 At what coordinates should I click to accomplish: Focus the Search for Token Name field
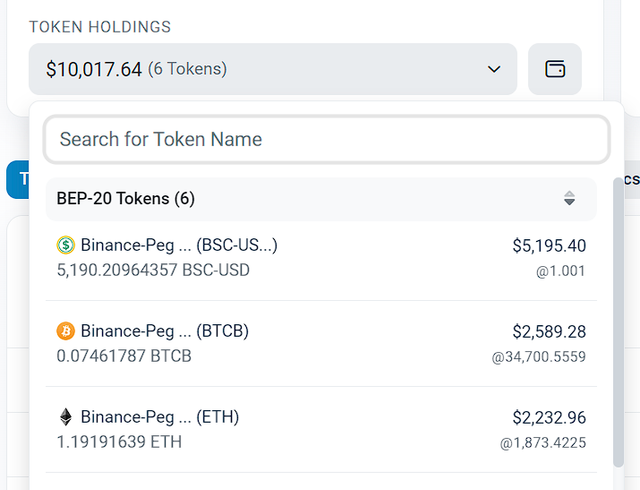click(x=327, y=139)
